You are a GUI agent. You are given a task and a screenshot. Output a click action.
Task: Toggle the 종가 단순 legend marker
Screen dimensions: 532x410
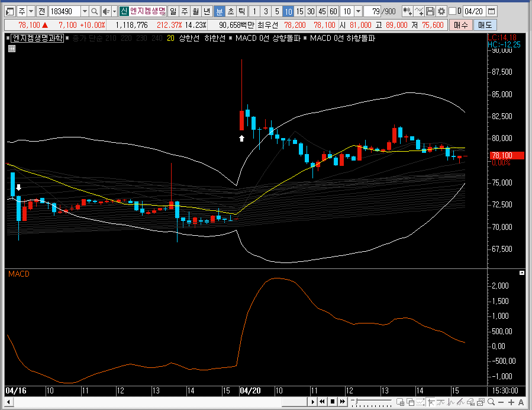click(67, 38)
